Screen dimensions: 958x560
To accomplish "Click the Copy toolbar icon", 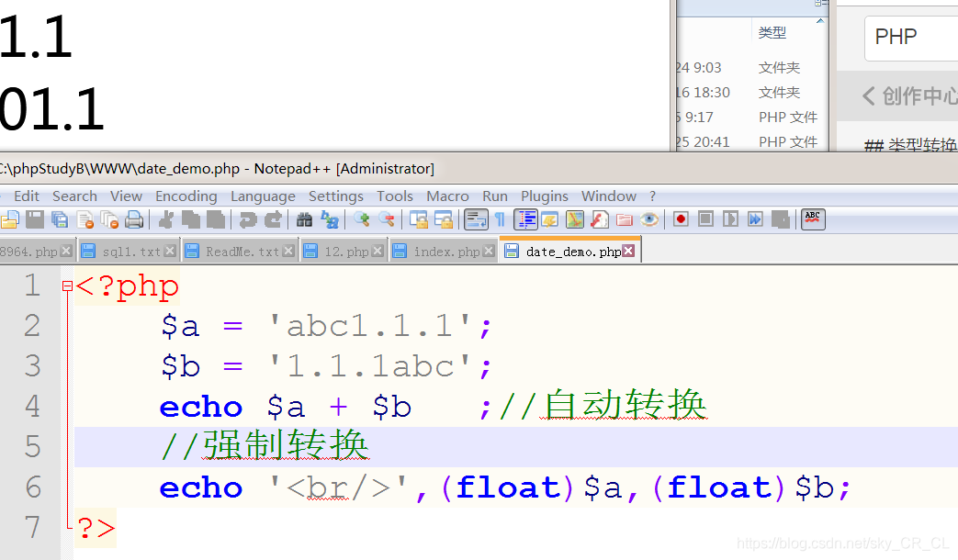I will pyautogui.click(x=191, y=219).
